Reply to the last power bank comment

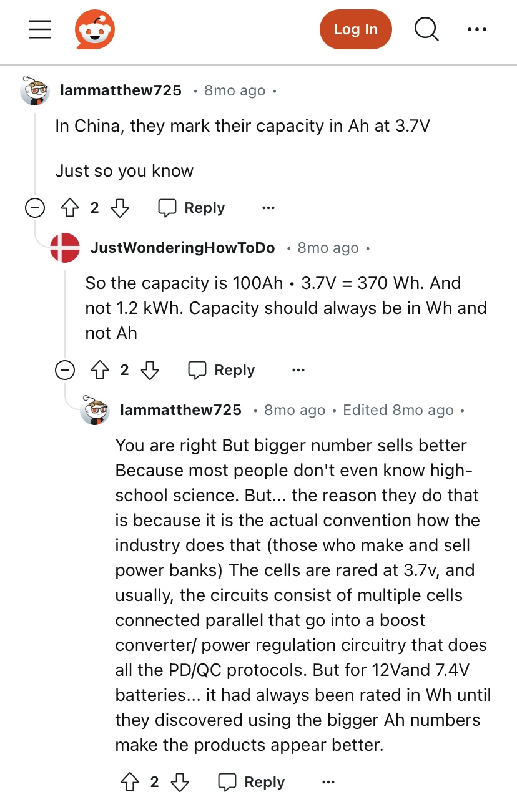click(251, 782)
